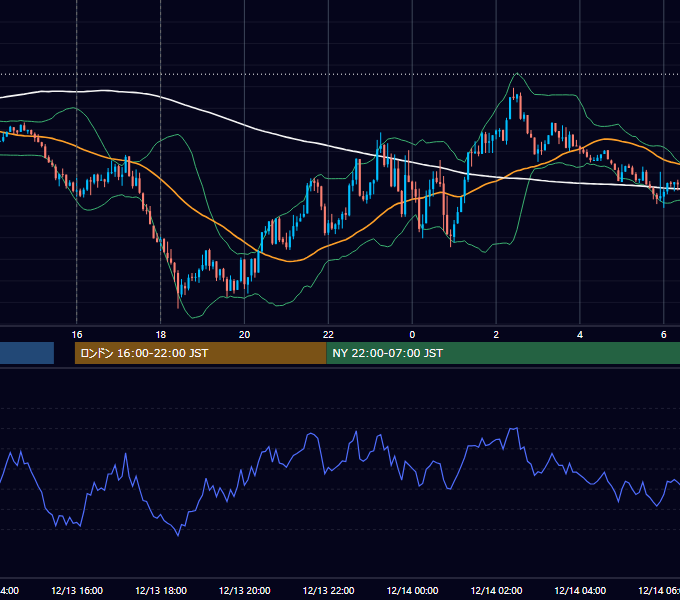Click hour label 4 under price chart
Image resolution: width=680 pixels, height=600 pixels.
pos(580,335)
